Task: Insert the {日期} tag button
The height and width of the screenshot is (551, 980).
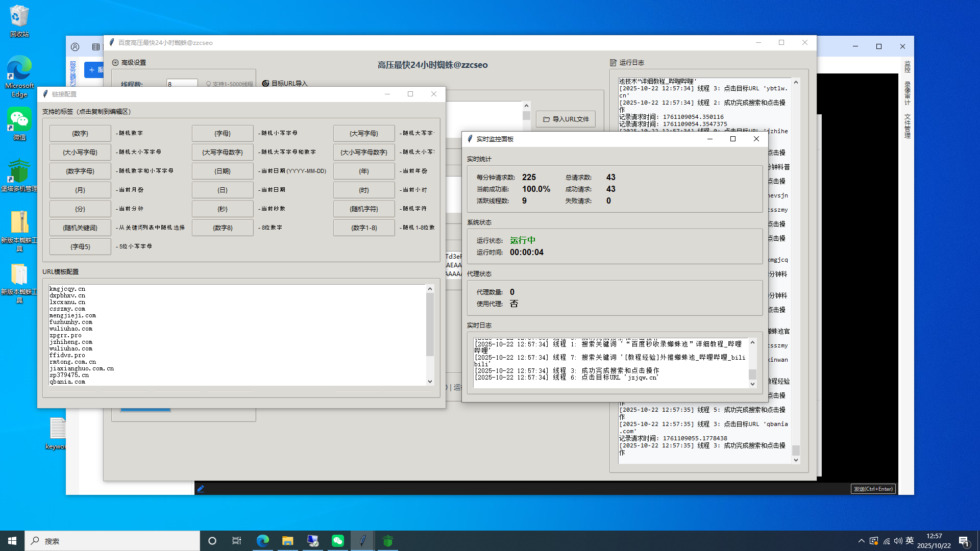Action: (223, 171)
